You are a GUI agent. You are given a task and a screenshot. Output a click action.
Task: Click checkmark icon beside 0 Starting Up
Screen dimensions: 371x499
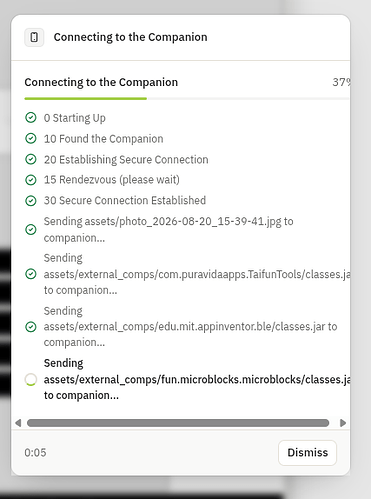tap(31, 118)
